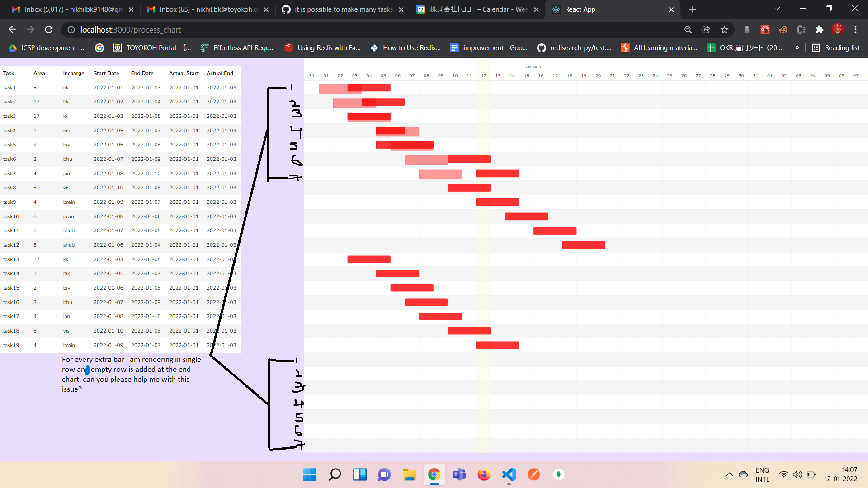The width and height of the screenshot is (868, 488).
Task: Open a new browser tab
Action: 693,9
